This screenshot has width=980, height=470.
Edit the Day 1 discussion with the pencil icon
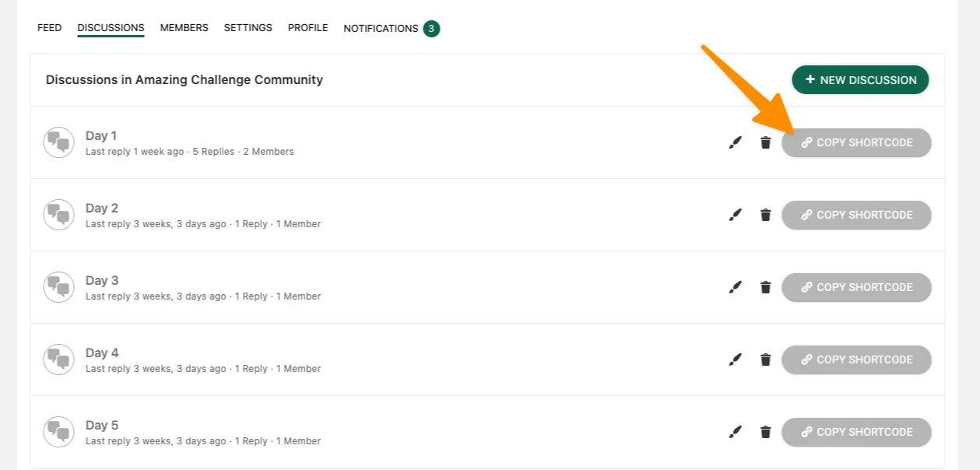735,142
